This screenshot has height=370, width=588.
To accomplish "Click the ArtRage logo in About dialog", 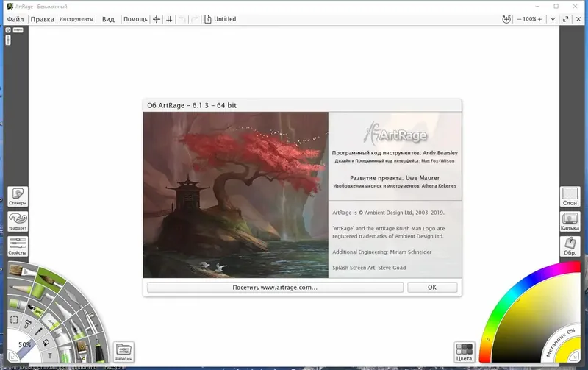I will click(x=395, y=134).
